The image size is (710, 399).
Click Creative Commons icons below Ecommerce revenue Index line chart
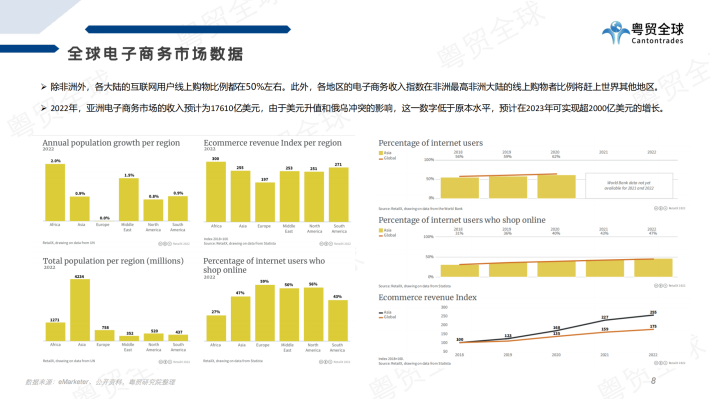coord(661,363)
